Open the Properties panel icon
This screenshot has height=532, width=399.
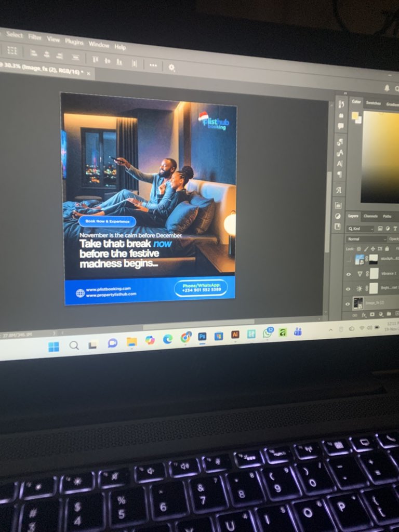click(x=341, y=116)
